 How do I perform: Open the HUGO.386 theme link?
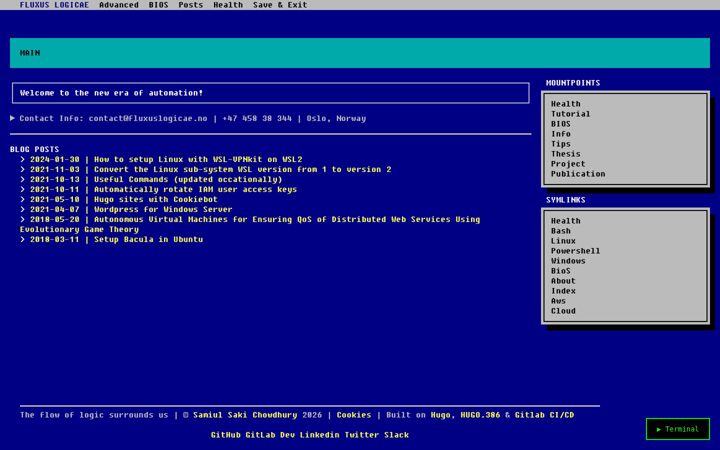(x=480, y=415)
